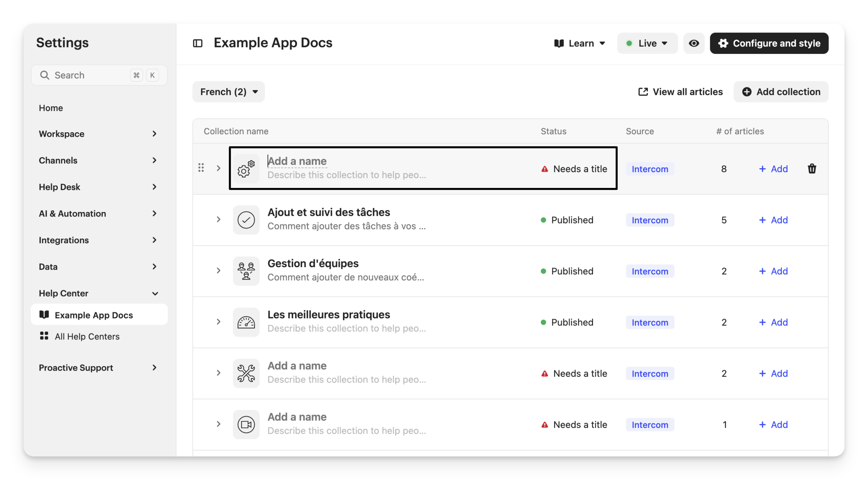The height and width of the screenshot is (480, 868).
Task: Click the wrench tools collection icon
Action: click(246, 373)
